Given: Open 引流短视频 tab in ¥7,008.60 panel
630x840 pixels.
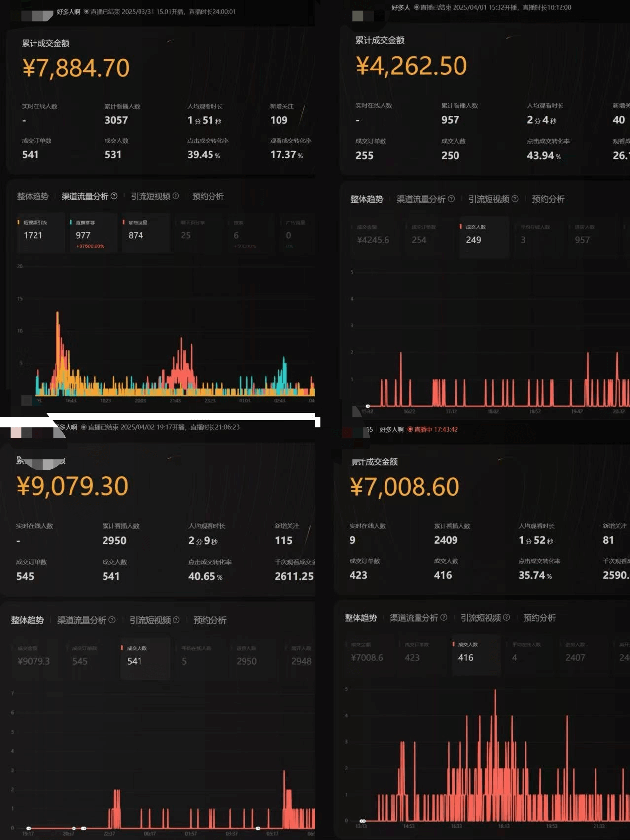Looking at the screenshot, I should point(481,617).
